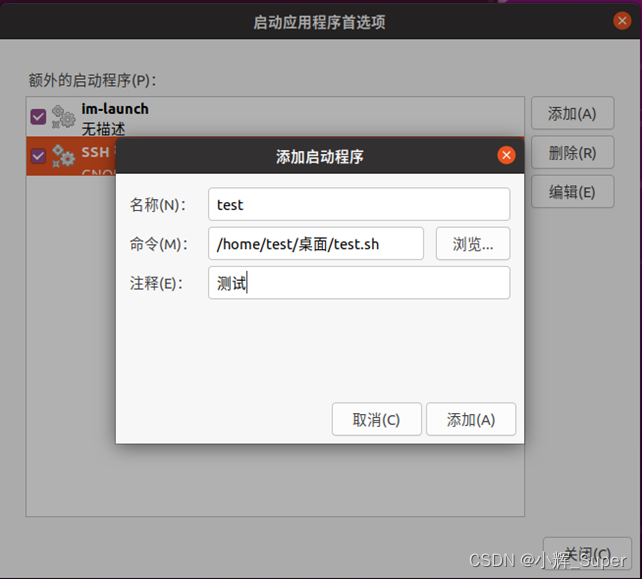The image size is (642, 579).
Task: Toggle the SSH startup entry checkbox
Action: (38, 156)
